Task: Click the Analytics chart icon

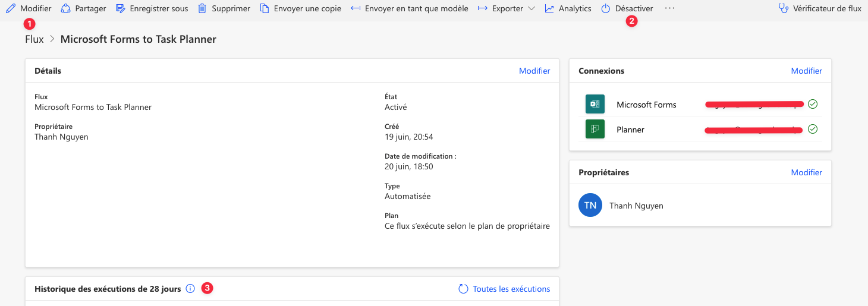Action: coord(549,9)
